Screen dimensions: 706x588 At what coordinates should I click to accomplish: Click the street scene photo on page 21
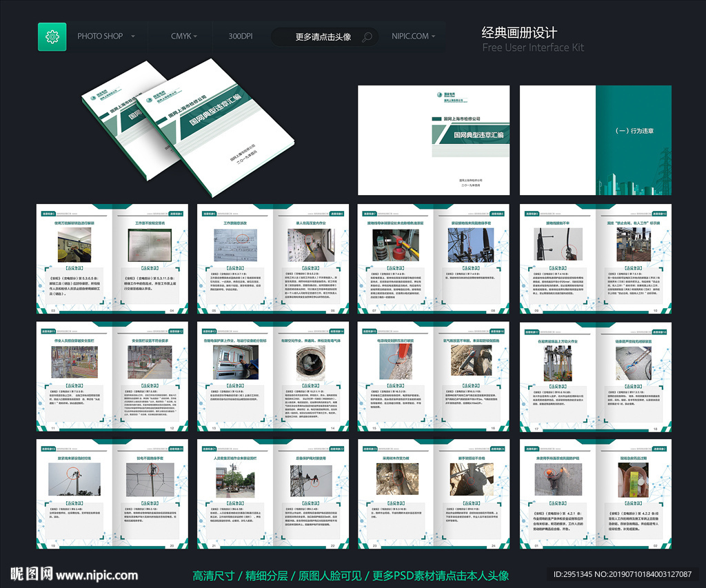[x=235, y=480]
